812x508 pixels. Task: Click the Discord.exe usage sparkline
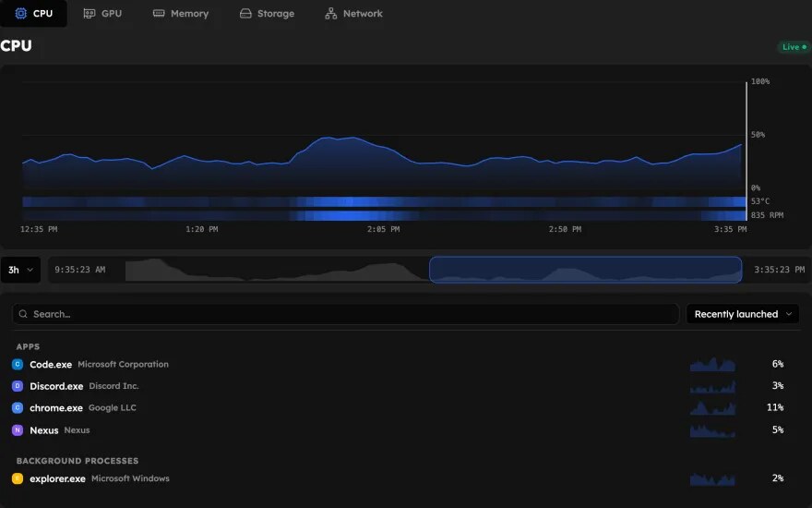tap(712, 386)
